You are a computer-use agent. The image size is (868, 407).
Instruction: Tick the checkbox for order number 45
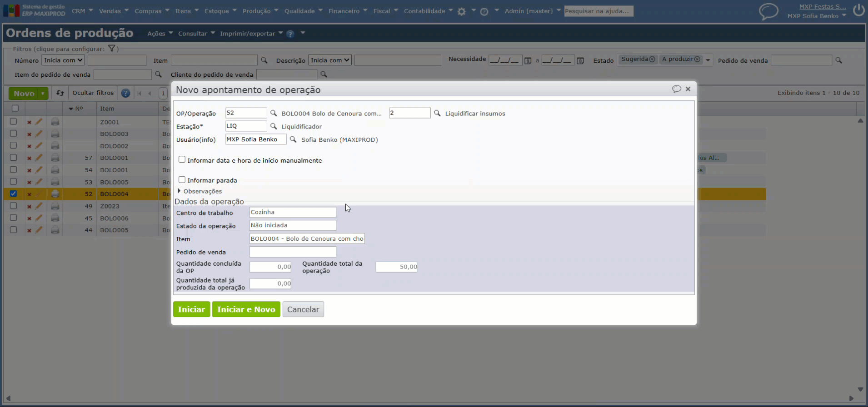(x=13, y=218)
